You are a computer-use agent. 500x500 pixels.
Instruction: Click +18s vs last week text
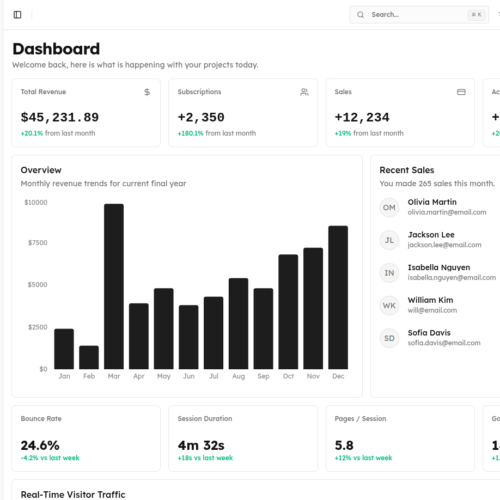pyautogui.click(x=205, y=458)
